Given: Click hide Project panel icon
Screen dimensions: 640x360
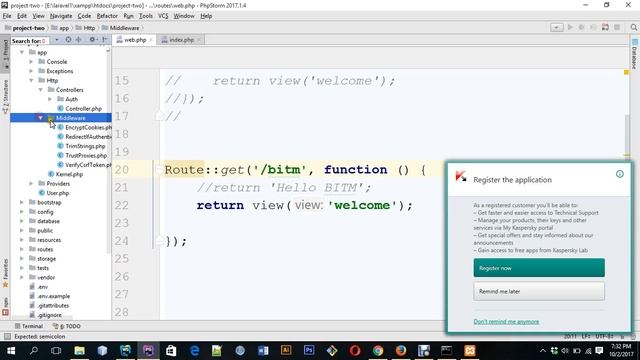Looking at the screenshot, I should [104, 40].
